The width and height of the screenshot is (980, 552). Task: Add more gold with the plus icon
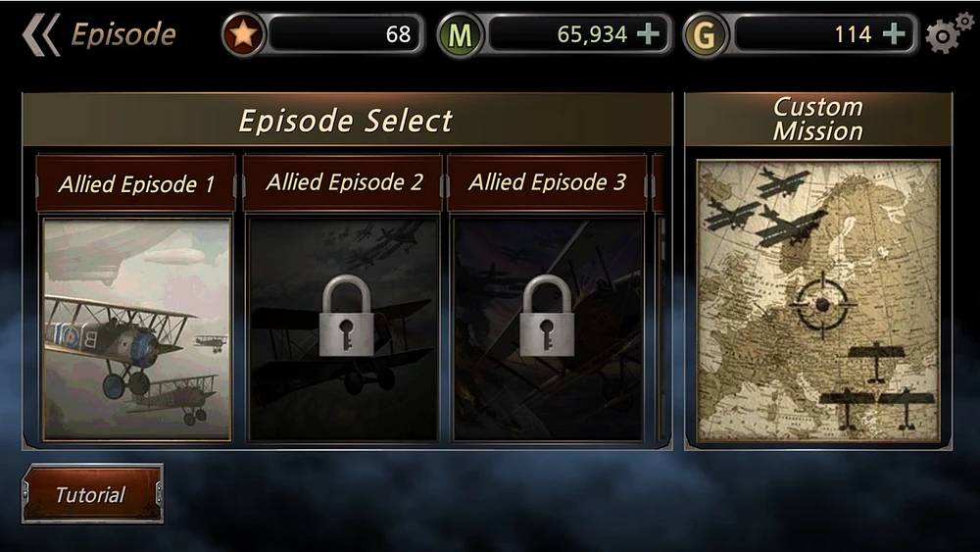(894, 33)
